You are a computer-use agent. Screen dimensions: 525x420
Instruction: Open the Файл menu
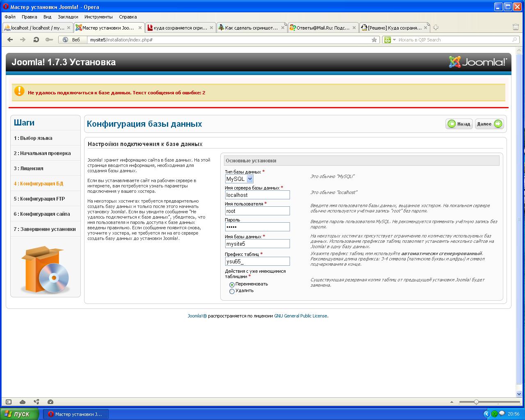point(10,17)
